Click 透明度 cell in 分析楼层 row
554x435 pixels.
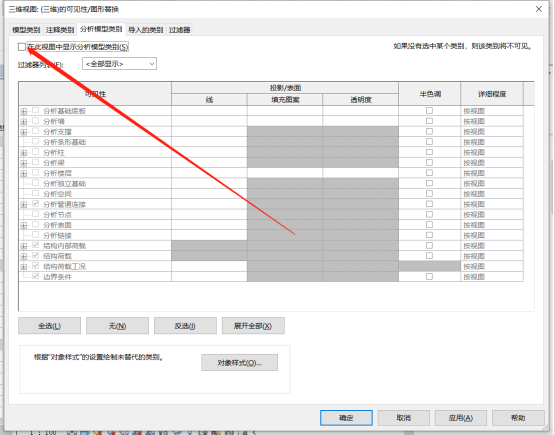(x=360, y=173)
